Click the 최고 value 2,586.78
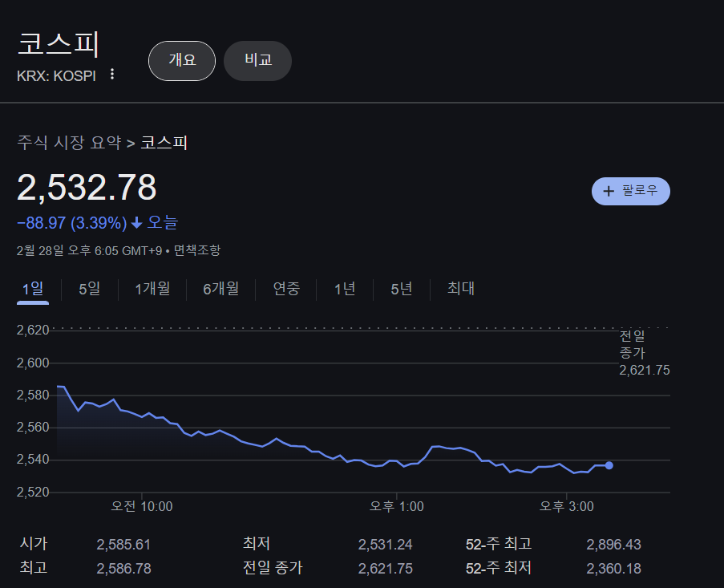The image size is (724, 588). (x=123, y=569)
